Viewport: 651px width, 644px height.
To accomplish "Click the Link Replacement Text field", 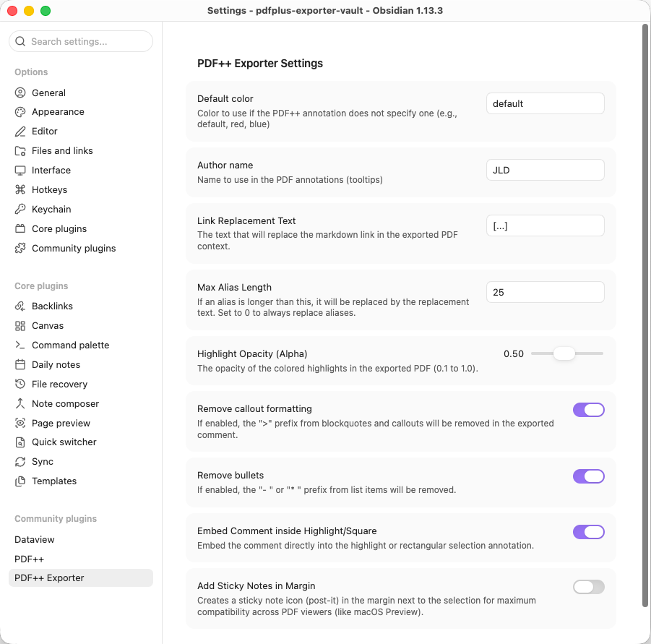I will point(545,226).
